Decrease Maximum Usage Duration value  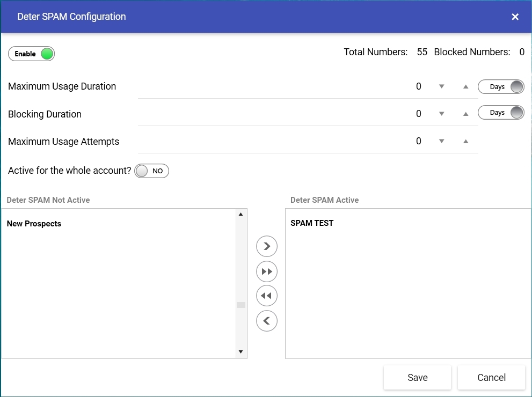coord(441,86)
